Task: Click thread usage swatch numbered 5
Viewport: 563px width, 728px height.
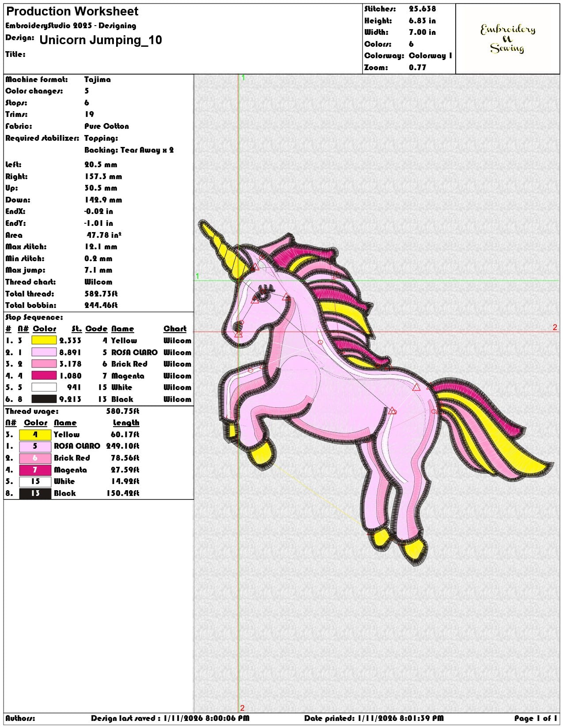Action: pyautogui.click(x=35, y=446)
